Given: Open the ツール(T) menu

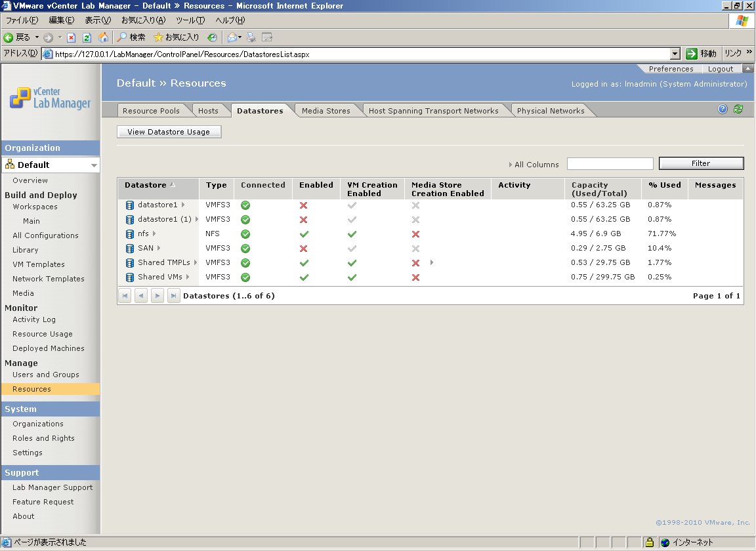Looking at the screenshot, I should coord(190,20).
